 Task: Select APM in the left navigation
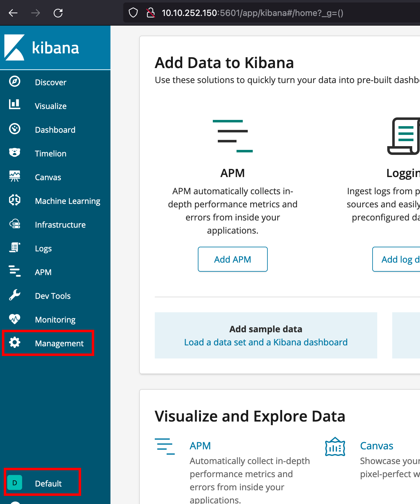[x=43, y=272]
